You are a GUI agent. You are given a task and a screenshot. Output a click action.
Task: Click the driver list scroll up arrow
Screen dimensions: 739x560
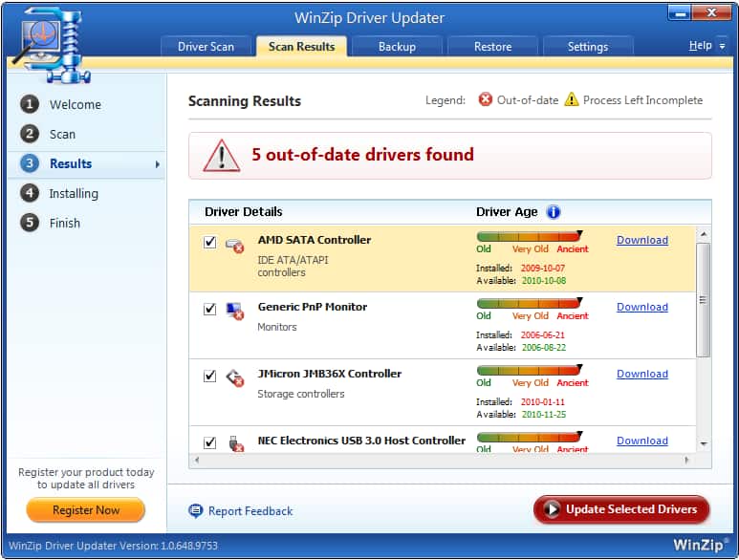(704, 234)
